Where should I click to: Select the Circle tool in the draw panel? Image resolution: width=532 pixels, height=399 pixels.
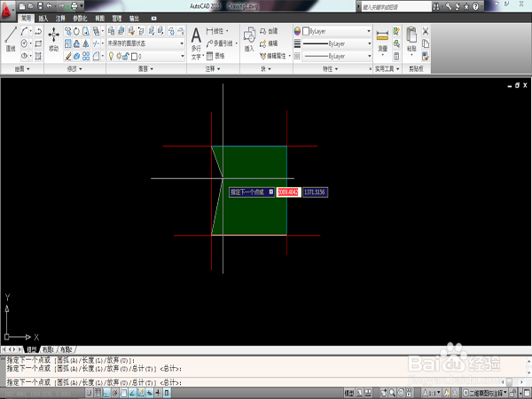(24, 43)
